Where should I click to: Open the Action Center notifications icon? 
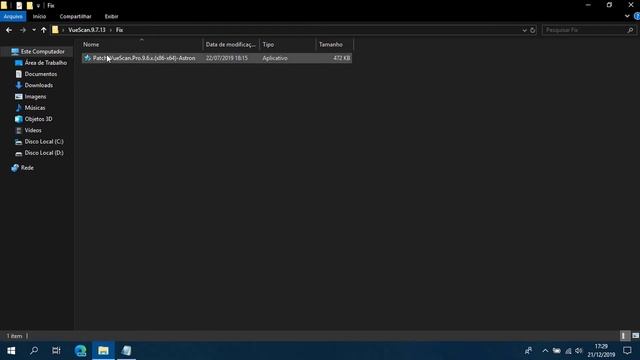tap(627, 351)
